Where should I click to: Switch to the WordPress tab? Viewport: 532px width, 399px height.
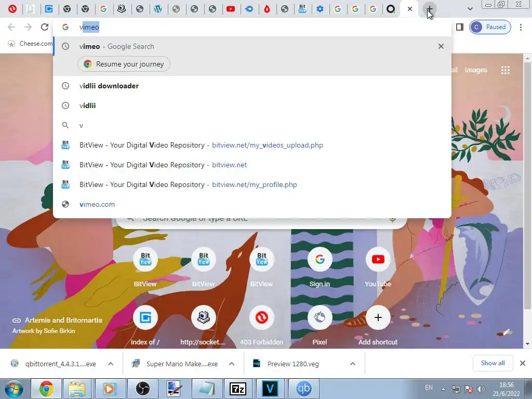[158, 9]
